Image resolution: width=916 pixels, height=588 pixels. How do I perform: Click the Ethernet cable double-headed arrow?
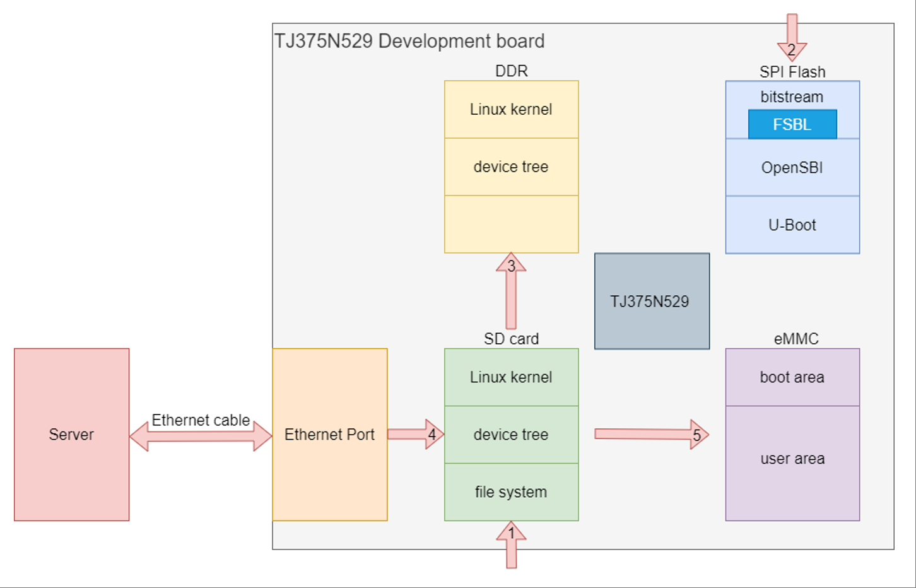click(201, 436)
